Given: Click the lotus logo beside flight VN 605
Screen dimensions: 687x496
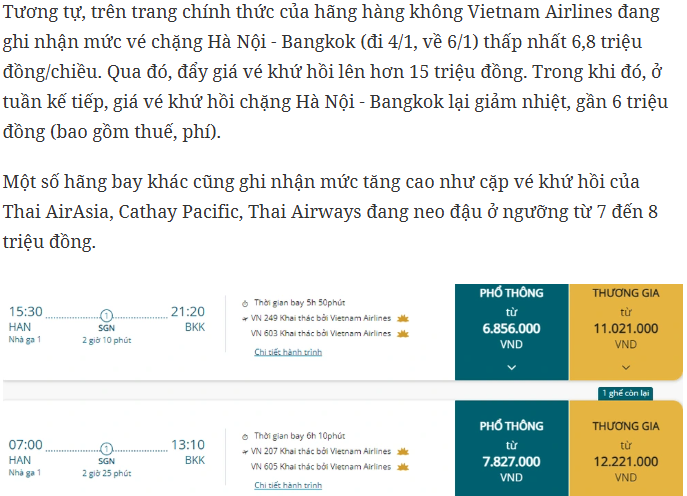Looking at the screenshot, I should click(404, 466).
